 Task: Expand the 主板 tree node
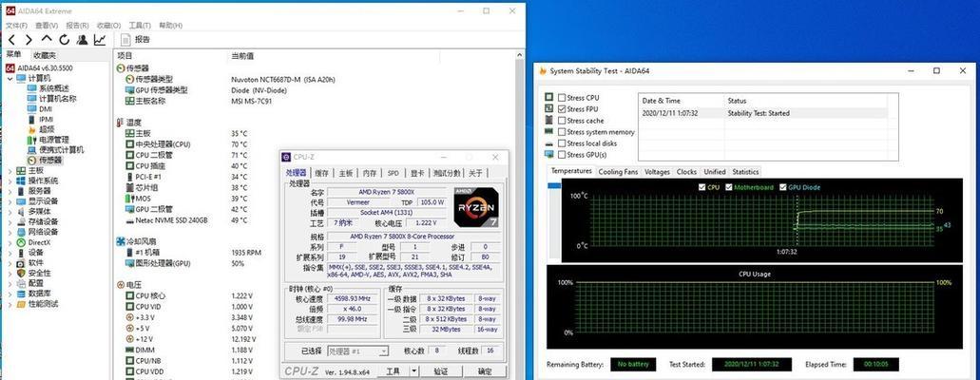pos(10,171)
